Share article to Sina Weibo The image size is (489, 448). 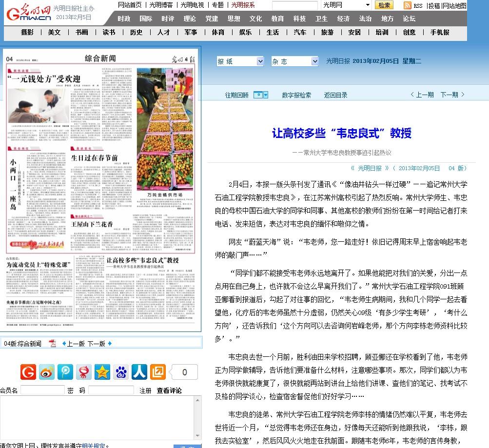point(47,372)
